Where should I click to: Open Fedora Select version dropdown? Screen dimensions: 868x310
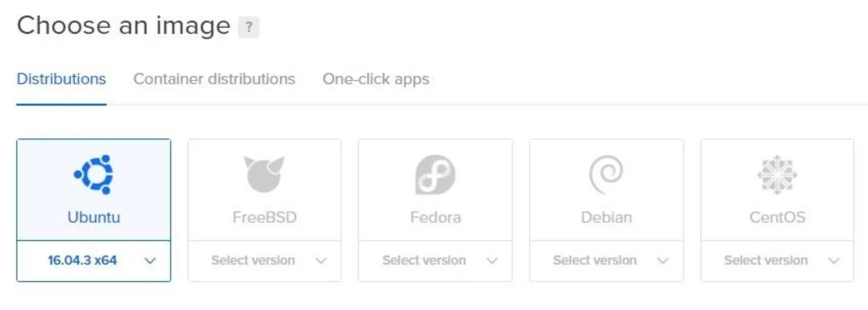tap(435, 261)
